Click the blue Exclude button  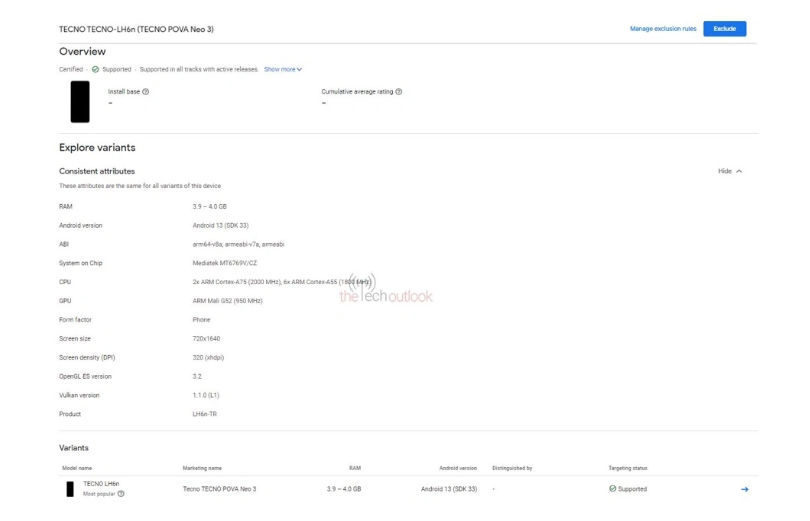click(x=724, y=29)
